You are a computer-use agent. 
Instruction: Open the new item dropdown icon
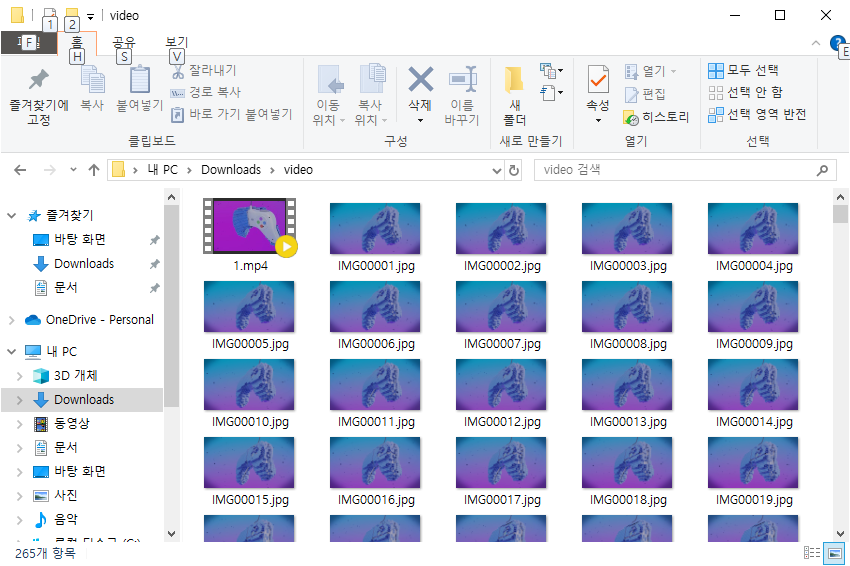[551, 70]
